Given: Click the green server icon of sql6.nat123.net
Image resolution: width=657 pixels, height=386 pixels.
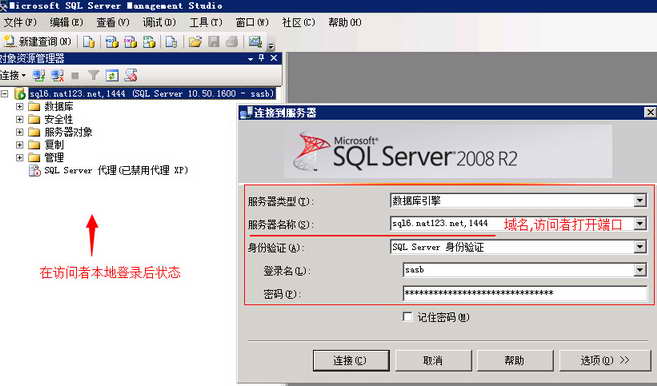Looking at the screenshot, I should (20, 93).
